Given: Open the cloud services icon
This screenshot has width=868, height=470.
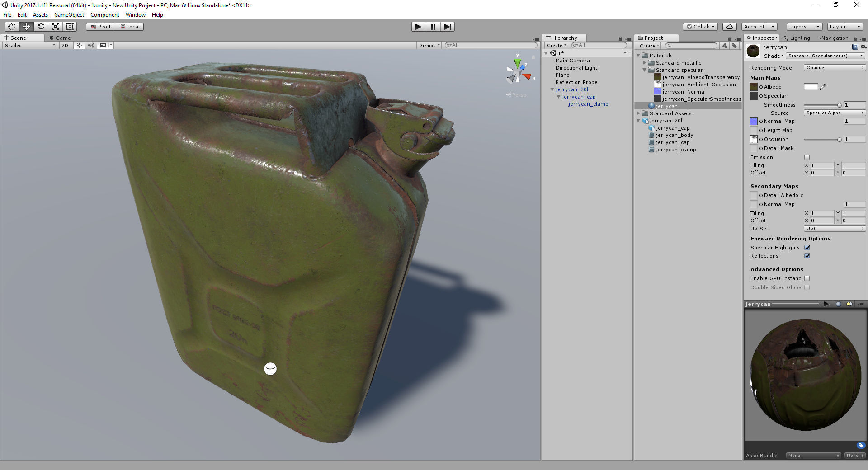Looking at the screenshot, I should click(x=730, y=27).
